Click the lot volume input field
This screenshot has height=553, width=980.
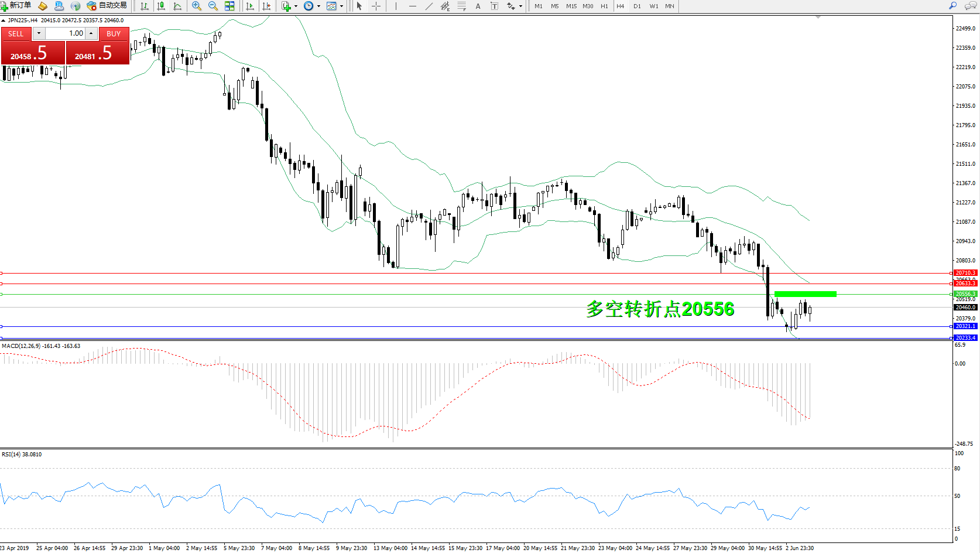66,33
